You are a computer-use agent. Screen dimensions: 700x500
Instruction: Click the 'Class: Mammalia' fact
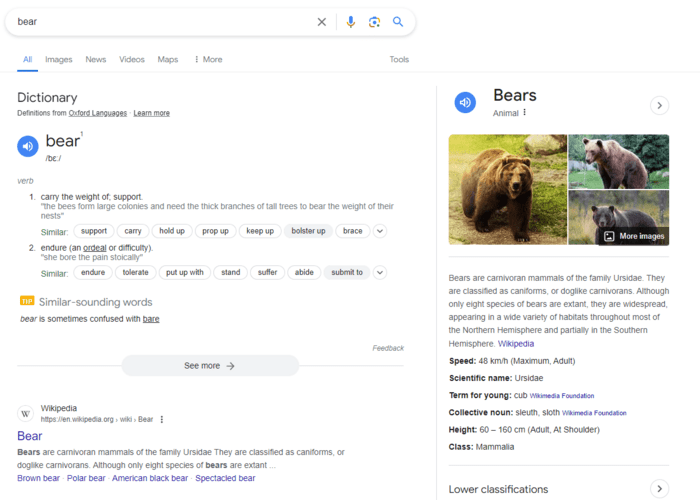coord(481,447)
